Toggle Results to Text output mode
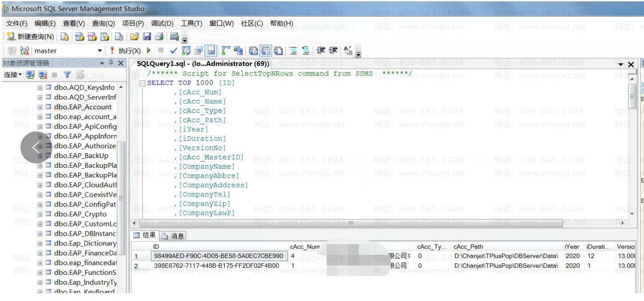Viewport: 644px width, 301px height. 253,51
